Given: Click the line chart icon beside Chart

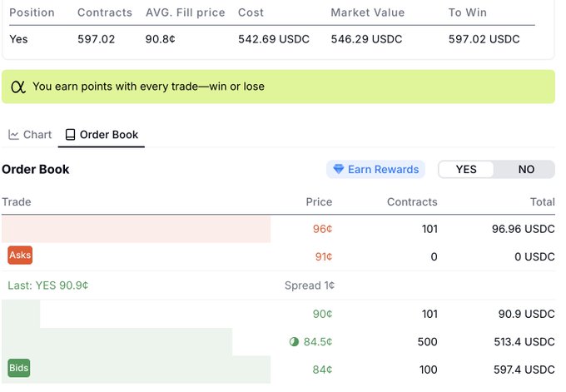Looking at the screenshot, I should [14, 135].
